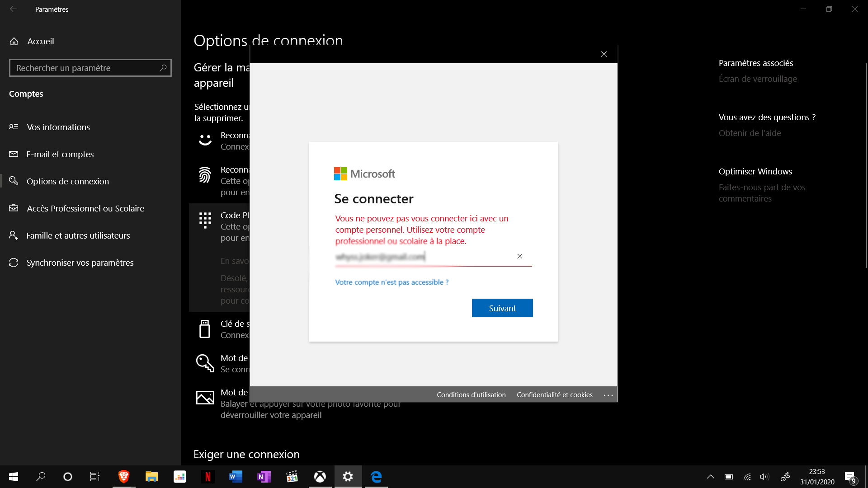Click the picture password image icon
Image resolution: width=868 pixels, height=488 pixels.
(x=205, y=398)
